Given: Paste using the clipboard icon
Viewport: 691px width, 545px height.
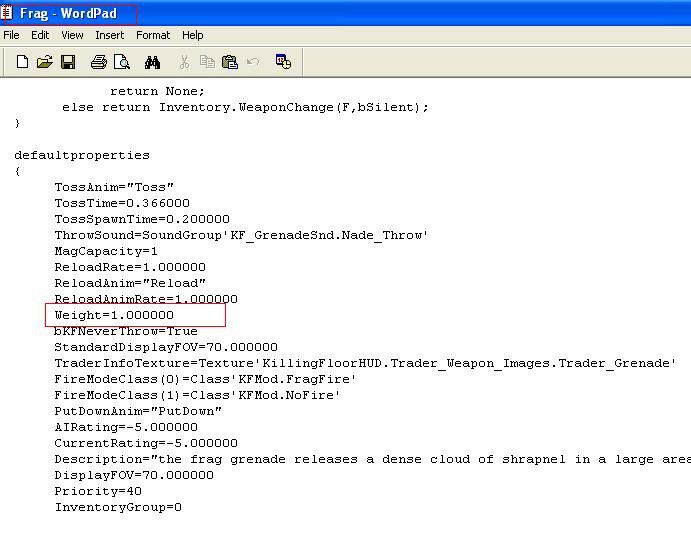Looking at the screenshot, I should 230,62.
